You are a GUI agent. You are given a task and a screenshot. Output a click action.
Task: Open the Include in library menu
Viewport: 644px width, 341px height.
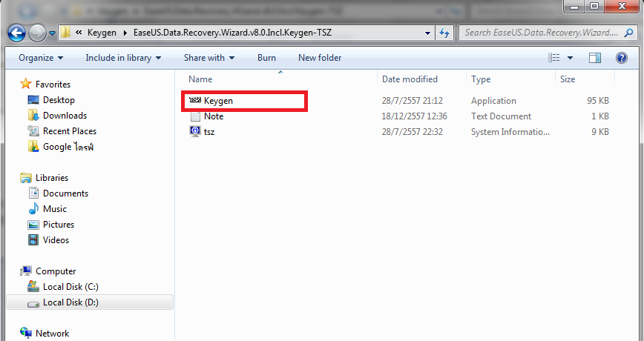(x=123, y=58)
